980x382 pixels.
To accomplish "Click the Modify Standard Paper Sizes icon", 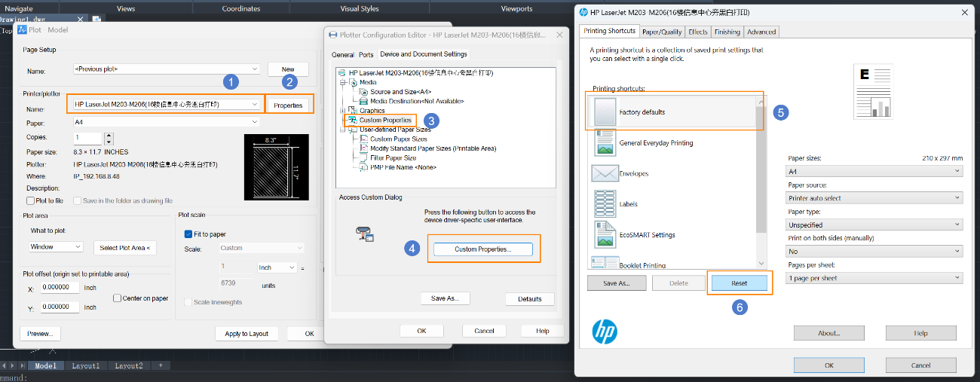I will [x=364, y=148].
